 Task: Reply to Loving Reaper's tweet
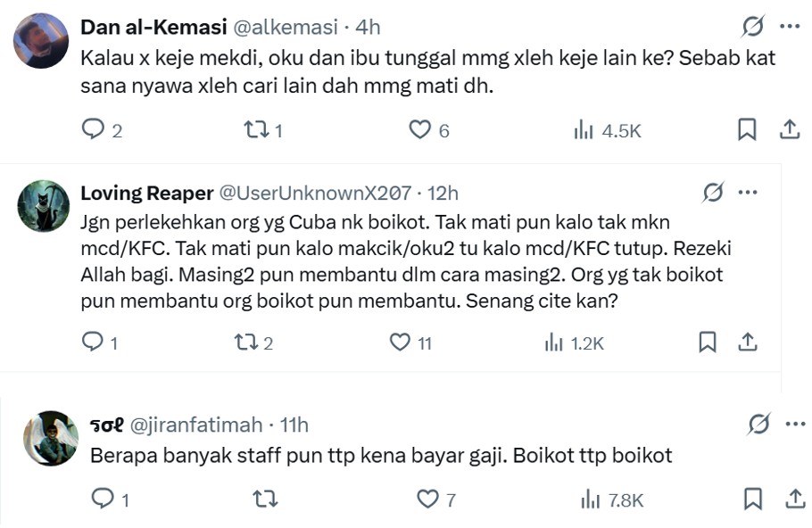coord(92,342)
